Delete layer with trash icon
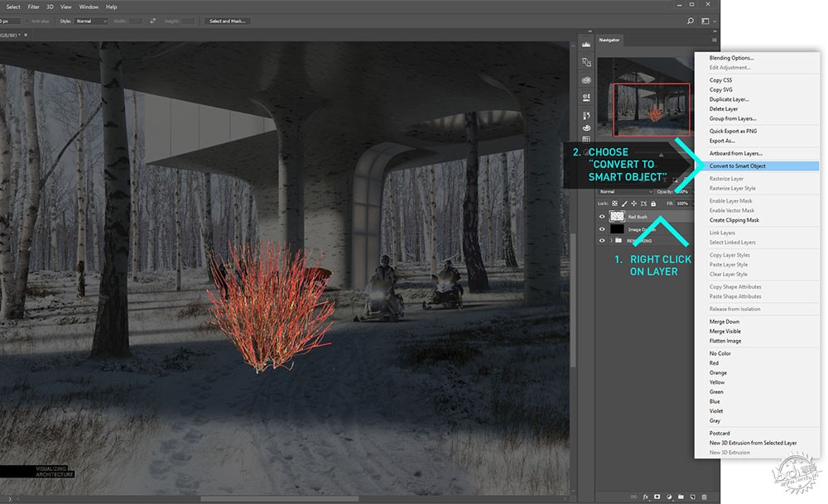 click(704, 497)
